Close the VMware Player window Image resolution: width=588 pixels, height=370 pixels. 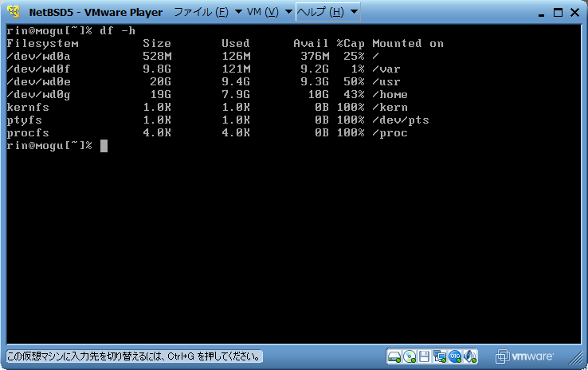click(574, 13)
